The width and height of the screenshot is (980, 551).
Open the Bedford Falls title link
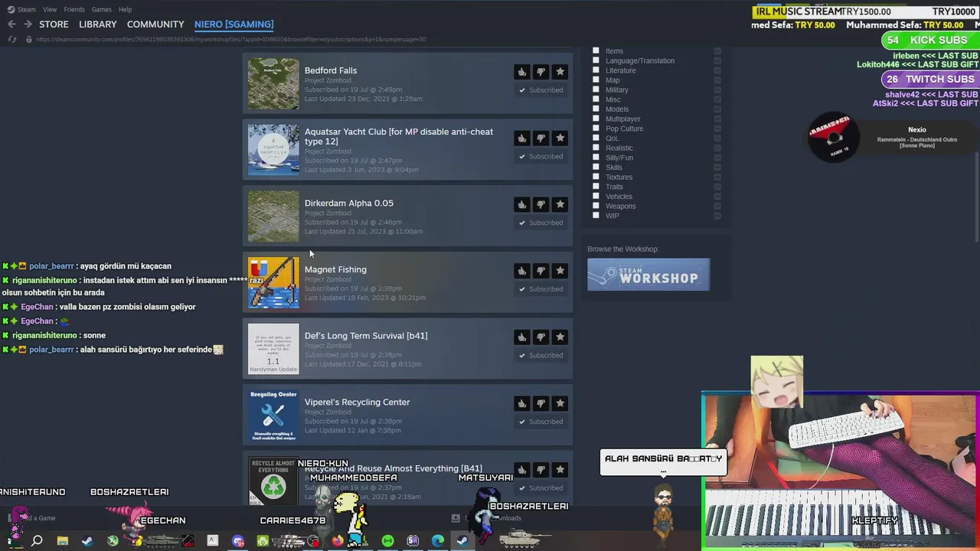pyautogui.click(x=331, y=70)
